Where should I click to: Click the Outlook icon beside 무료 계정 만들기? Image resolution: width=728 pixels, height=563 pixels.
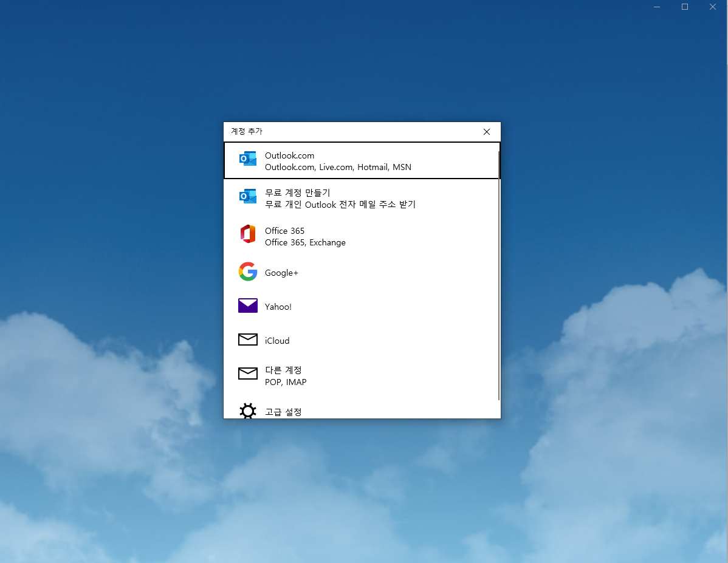click(247, 197)
